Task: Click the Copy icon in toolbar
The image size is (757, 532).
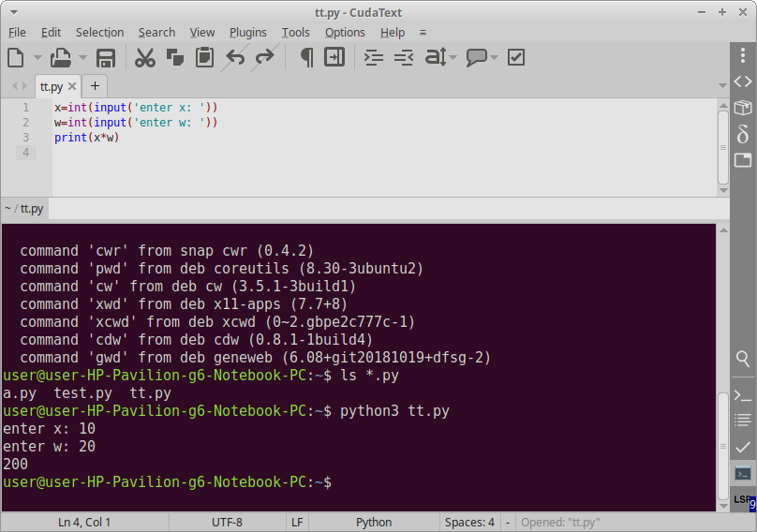Action: [x=175, y=58]
